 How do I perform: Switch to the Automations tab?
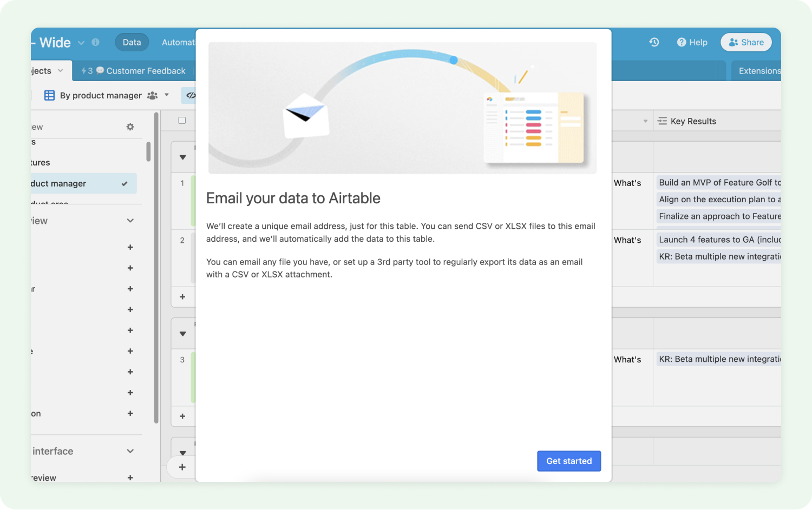pos(178,42)
